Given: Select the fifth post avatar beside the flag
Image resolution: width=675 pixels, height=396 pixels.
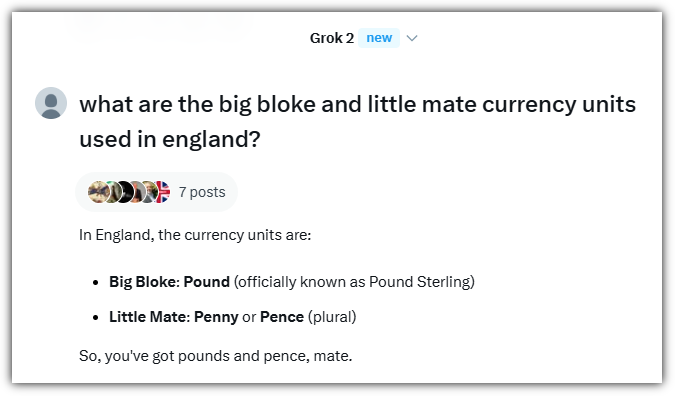Looking at the screenshot, I should (x=151, y=192).
